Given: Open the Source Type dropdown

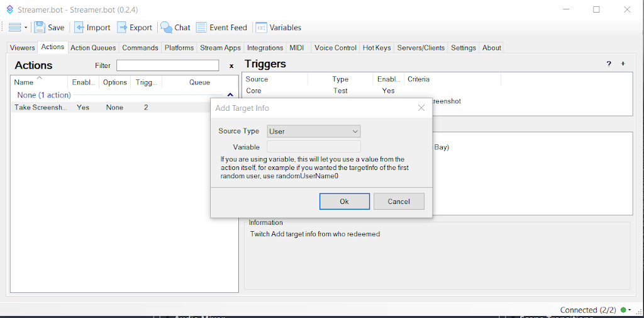Looking at the screenshot, I should [x=314, y=131].
